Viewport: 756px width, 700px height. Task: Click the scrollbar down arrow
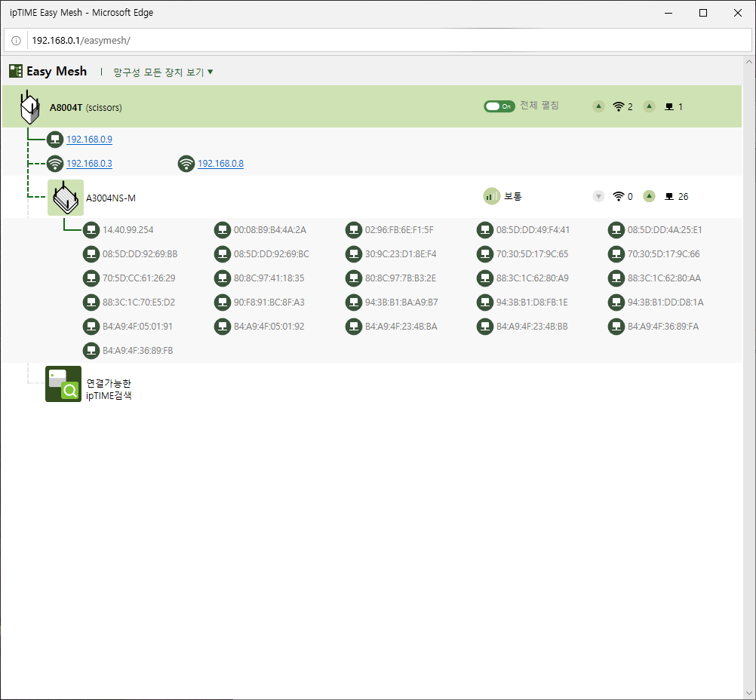coord(748,693)
